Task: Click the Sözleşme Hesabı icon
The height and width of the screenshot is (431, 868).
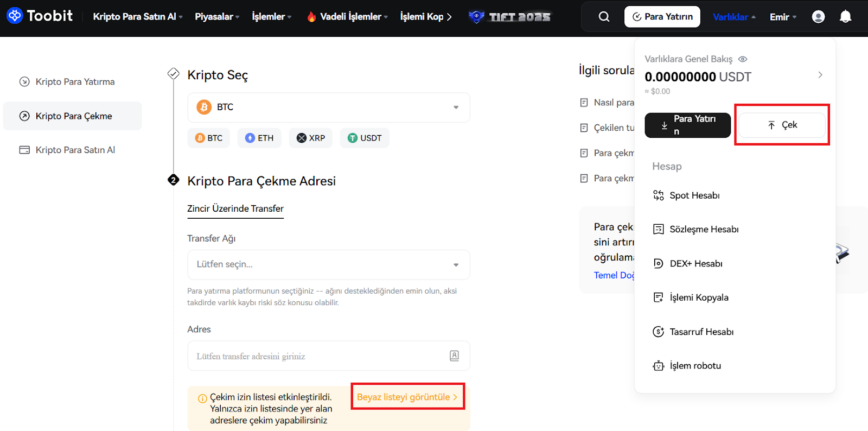Action: (x=658, y=229)
